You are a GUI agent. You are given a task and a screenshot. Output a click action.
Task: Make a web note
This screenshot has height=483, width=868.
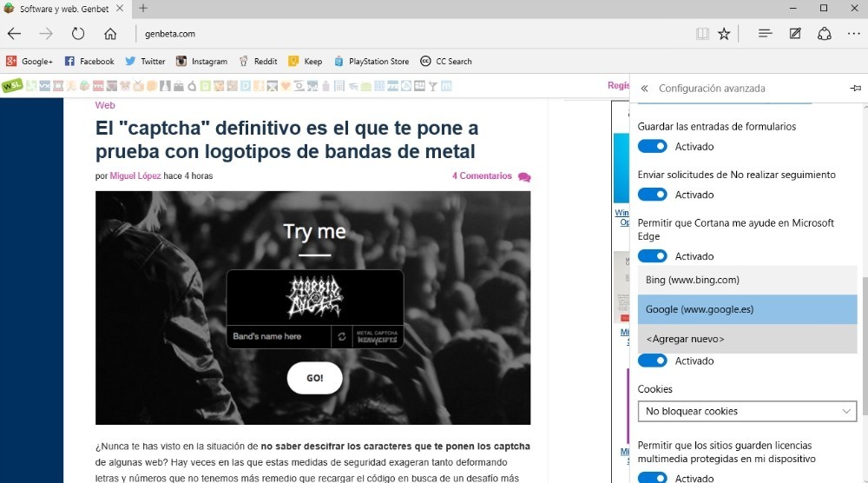click(795, 34)
